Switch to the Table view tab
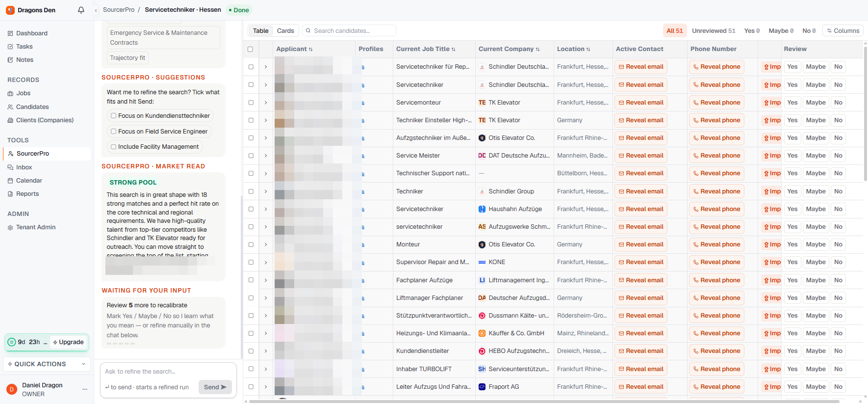 [260, 31]
